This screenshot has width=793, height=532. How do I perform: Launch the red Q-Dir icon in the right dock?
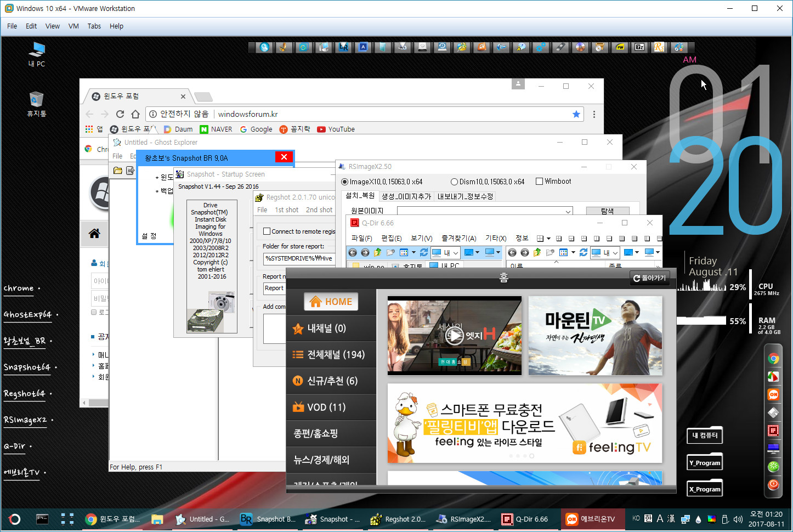773,431
